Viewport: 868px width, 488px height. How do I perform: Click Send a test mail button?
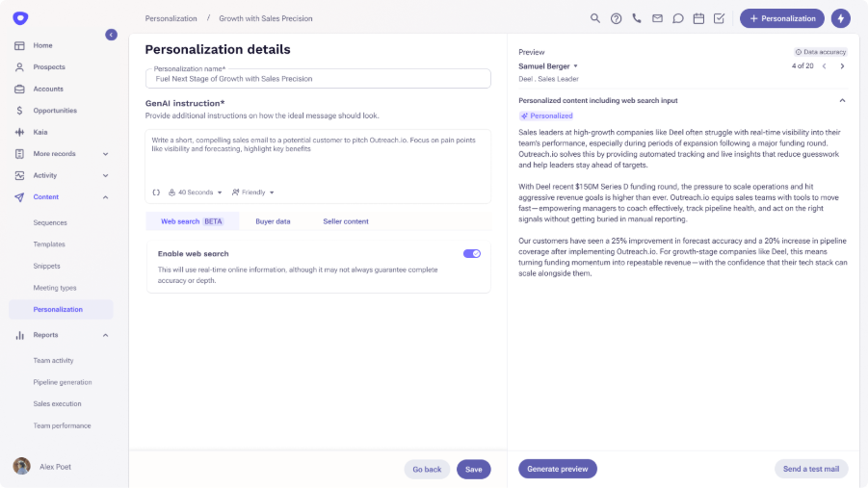point(811,469)
